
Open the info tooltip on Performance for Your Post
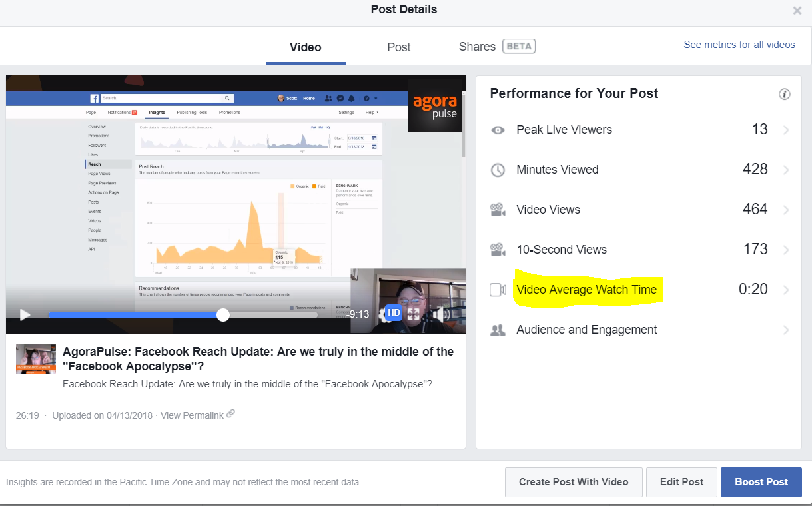(784, 93)
